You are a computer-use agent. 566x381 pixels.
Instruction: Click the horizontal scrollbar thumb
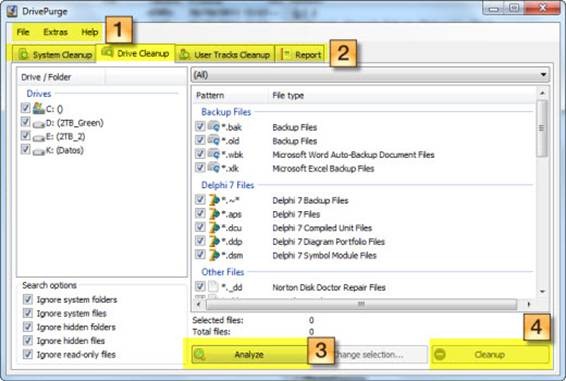(x=361, y=304)
